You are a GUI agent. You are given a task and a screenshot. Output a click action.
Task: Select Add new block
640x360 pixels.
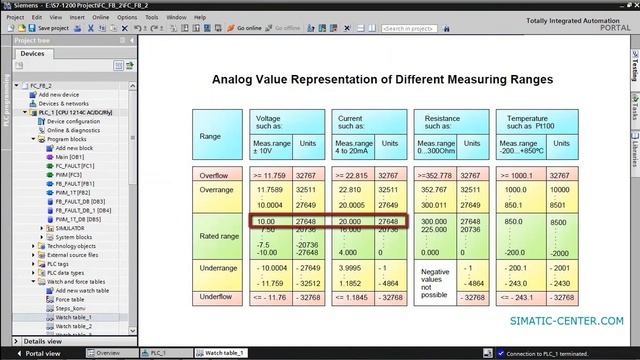74,148
